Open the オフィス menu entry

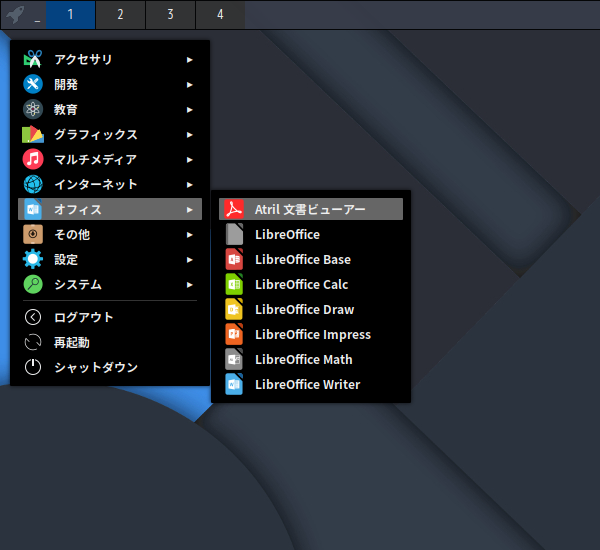[x=110, y=209]
